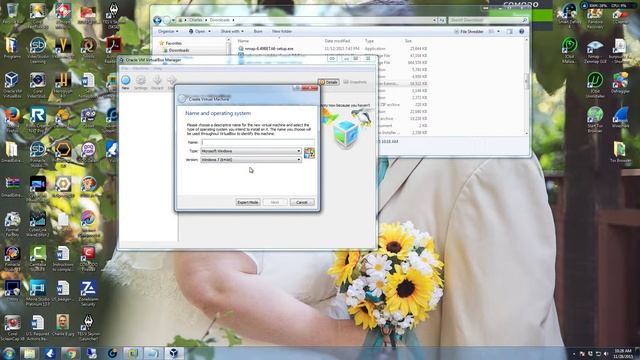Click the OS type image next to Type dropdown
This screenshot has height=360, width=640.
pos(309,153)
